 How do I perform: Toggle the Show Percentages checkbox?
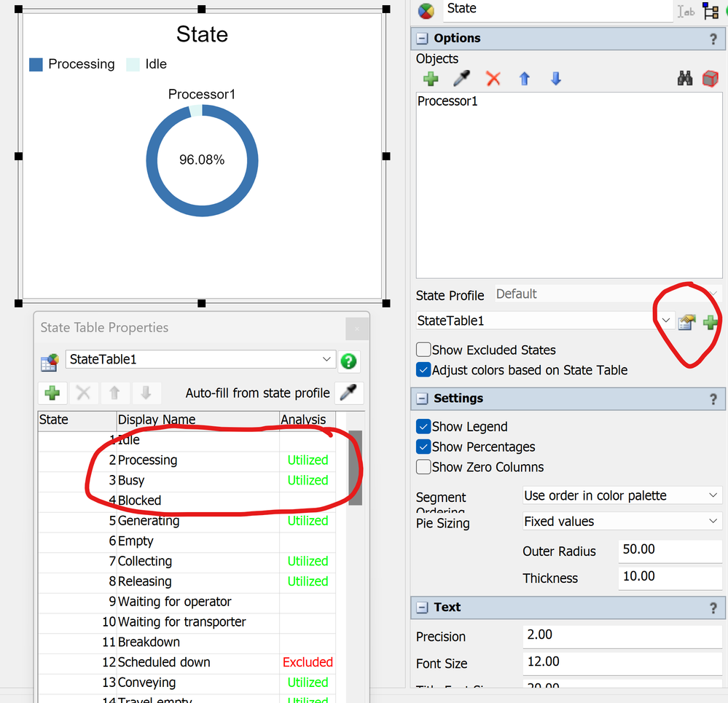[423, 447]
